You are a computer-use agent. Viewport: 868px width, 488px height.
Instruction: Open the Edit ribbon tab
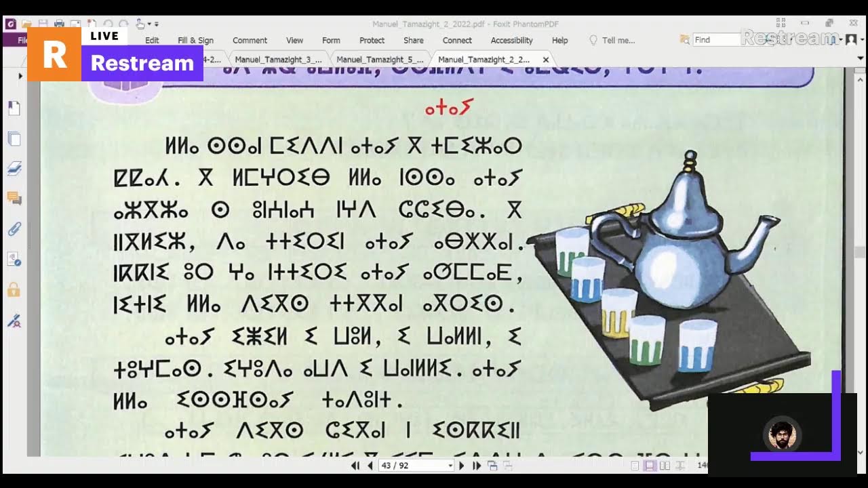click(152, 40)
